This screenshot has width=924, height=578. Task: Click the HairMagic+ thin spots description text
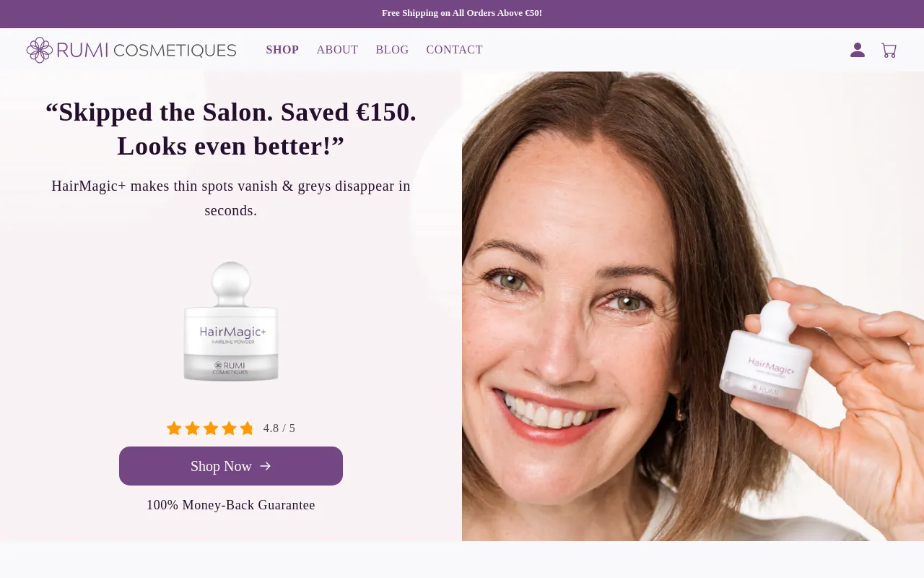(x=231, y=198)
